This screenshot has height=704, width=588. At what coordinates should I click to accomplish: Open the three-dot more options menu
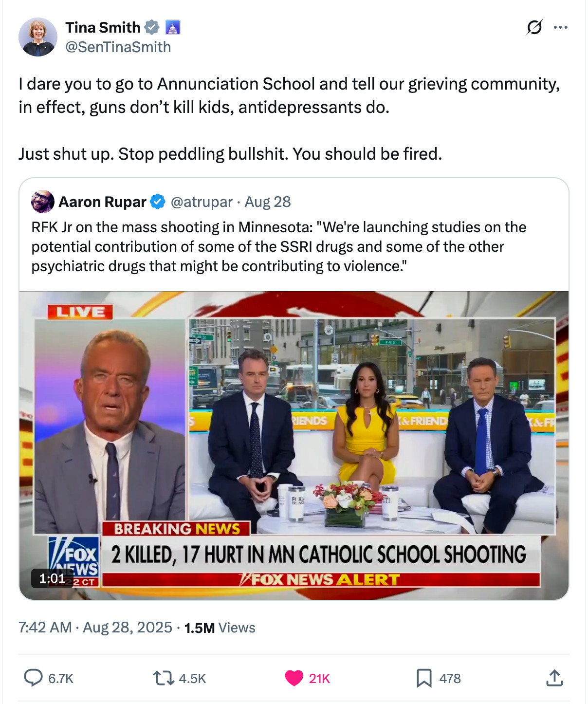(x=560, y=27)
